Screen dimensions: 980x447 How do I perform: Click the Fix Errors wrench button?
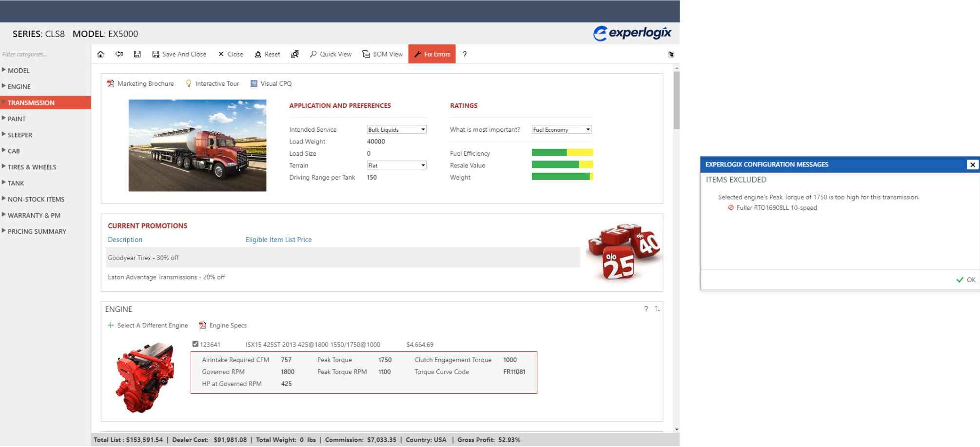pos(431,54)
